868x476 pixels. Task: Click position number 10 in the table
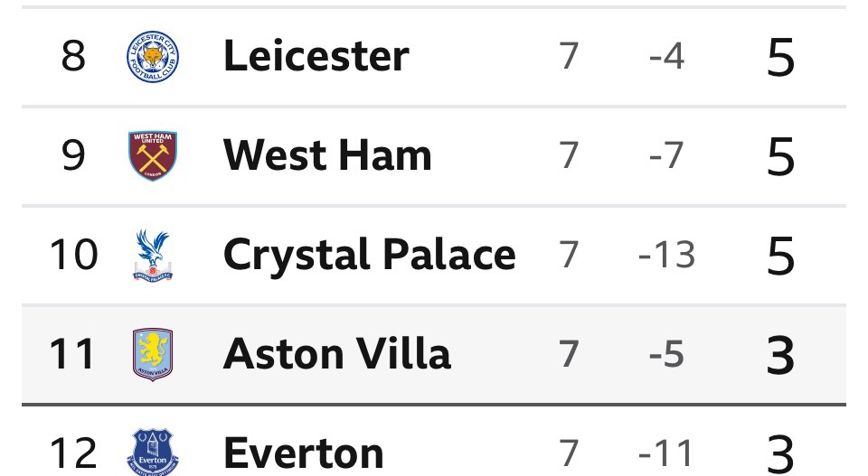pos(72,255)
